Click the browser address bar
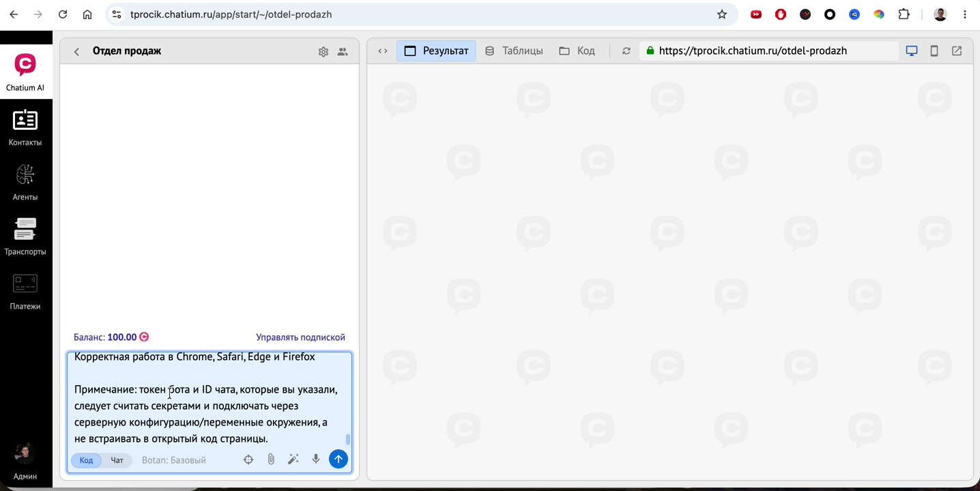Viewport: 980px width, 491px height. coord(422,14)
